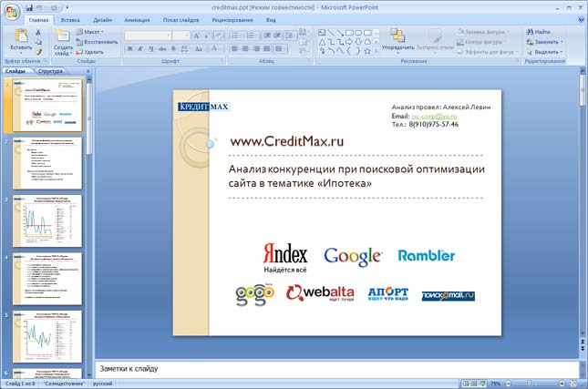
Task: Open the round Office button menu
Action: click(12, 13)
